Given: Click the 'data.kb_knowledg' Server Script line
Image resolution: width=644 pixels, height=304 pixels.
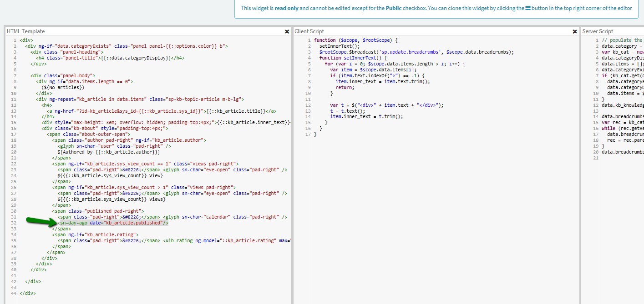Looking at the screenshot, I should coord(623,105).
